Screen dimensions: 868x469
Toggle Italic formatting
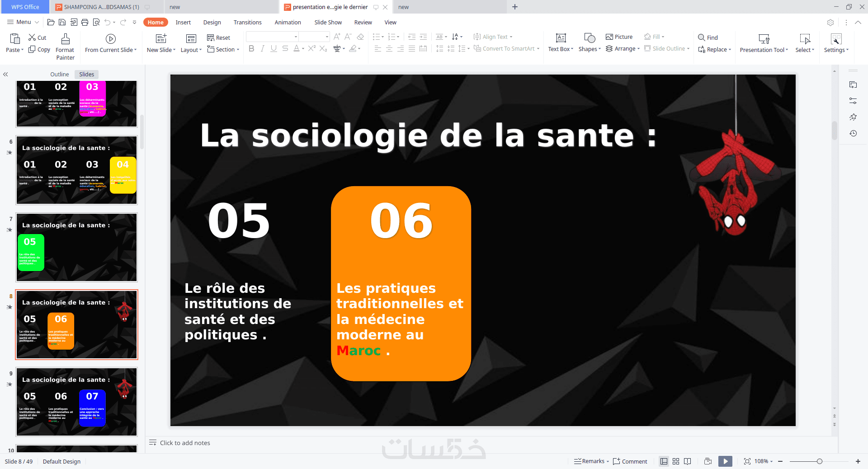(x=263, y=48)
